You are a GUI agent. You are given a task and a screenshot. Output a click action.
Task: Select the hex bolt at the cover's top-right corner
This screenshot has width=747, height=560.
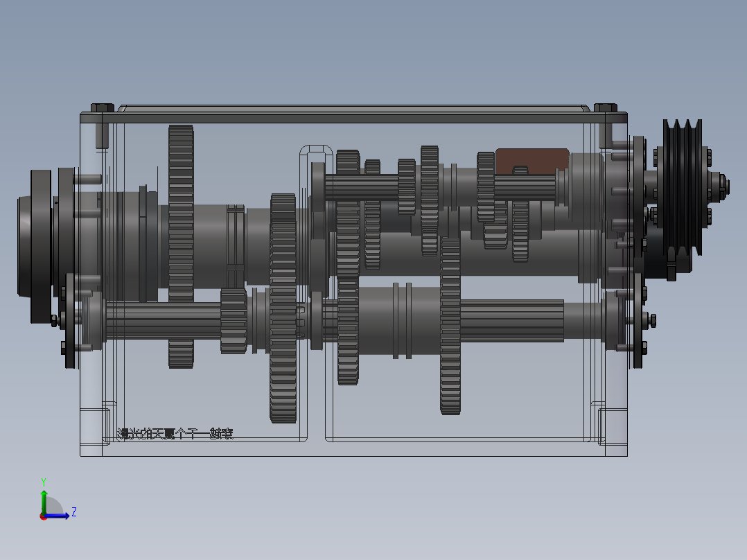(x=606, y=107)
